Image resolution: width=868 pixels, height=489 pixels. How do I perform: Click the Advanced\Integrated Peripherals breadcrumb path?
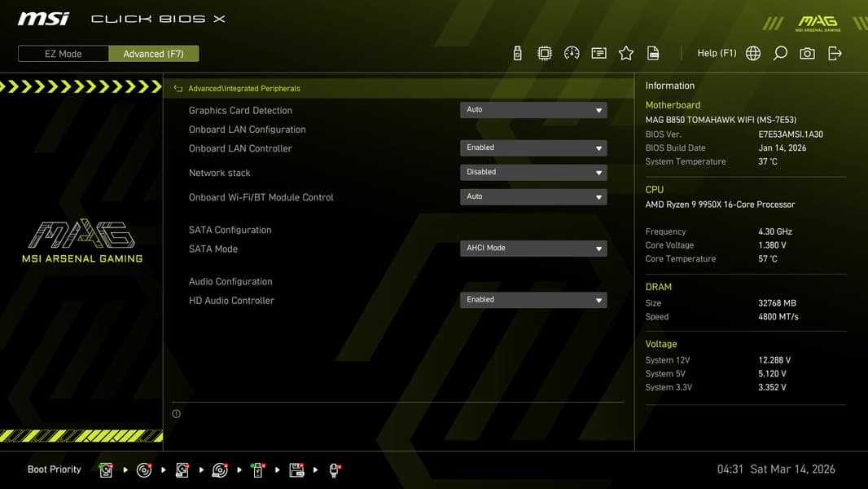[x=244, y=89]
